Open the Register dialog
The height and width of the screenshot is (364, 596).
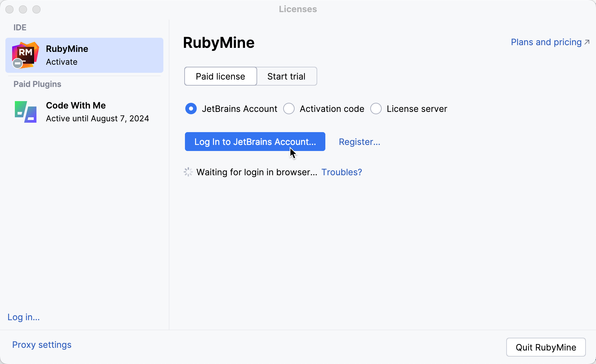359,142
